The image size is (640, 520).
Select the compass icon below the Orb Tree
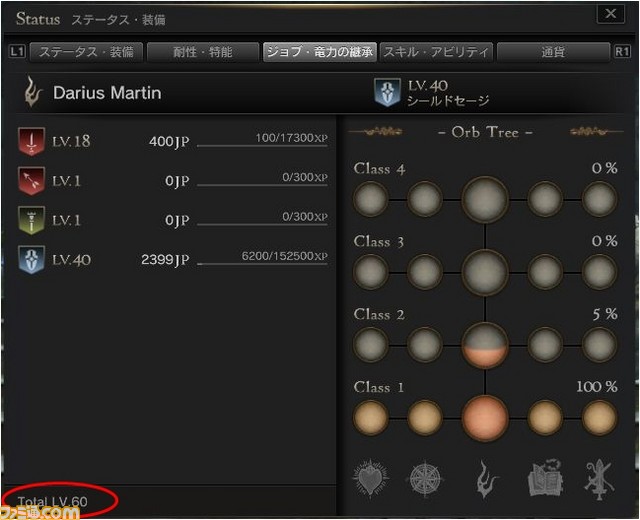coord(425,478)
